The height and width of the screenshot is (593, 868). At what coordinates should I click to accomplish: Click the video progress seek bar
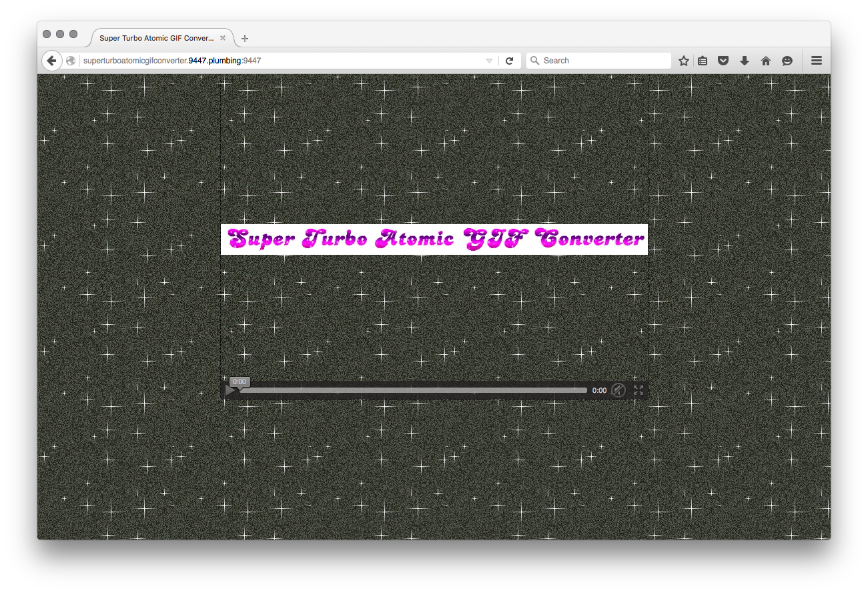click(x=414, y=391)
